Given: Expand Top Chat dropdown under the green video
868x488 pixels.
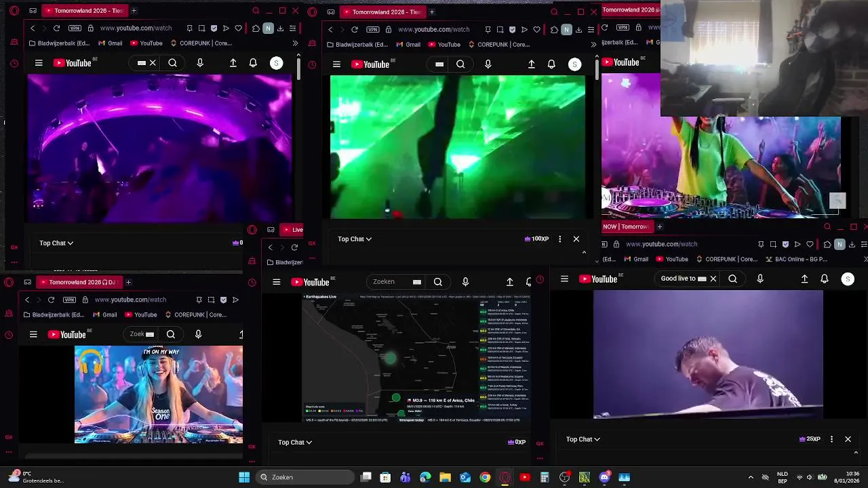Looking at the screenshot, I should pyautogui.click(x=355, y=239).
